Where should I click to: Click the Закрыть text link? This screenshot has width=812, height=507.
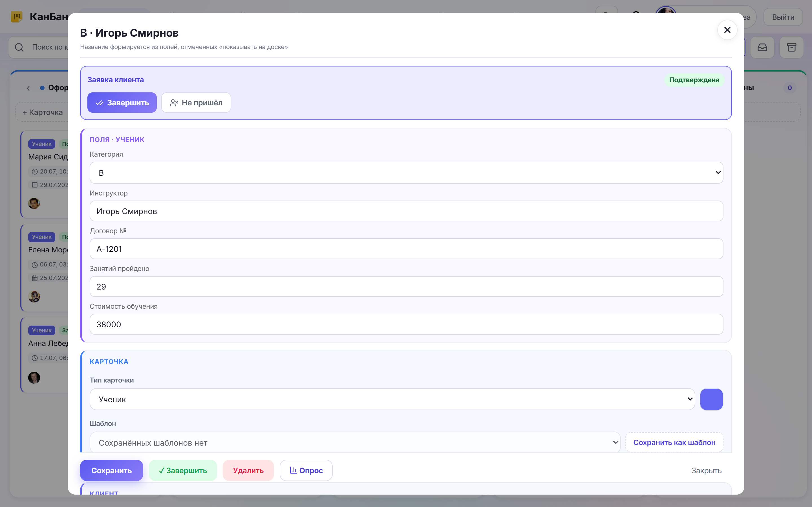pos(706,470)
